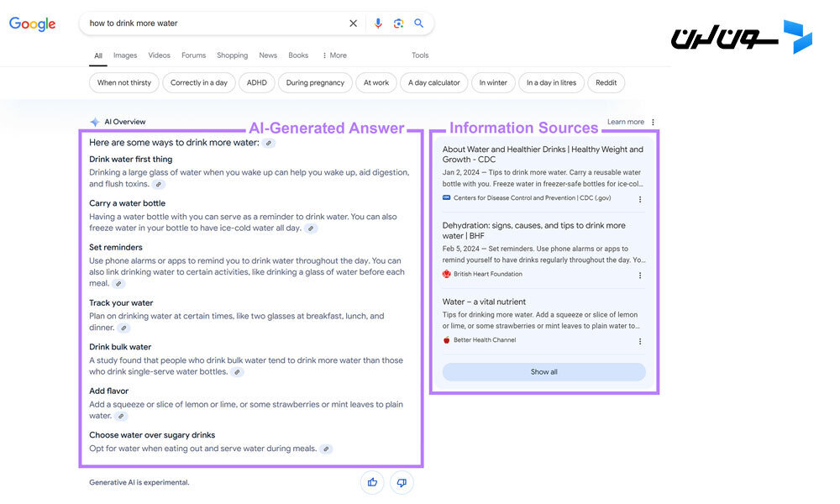The width and height of the screenshot is (840, 504).
Task: Open the source link after 'flush toxins.'
Action: point(159,184)
